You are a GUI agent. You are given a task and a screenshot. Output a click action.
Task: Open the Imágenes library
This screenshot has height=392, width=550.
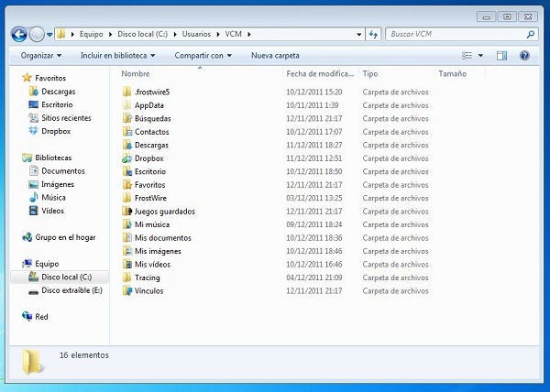[x=58, y=184]
